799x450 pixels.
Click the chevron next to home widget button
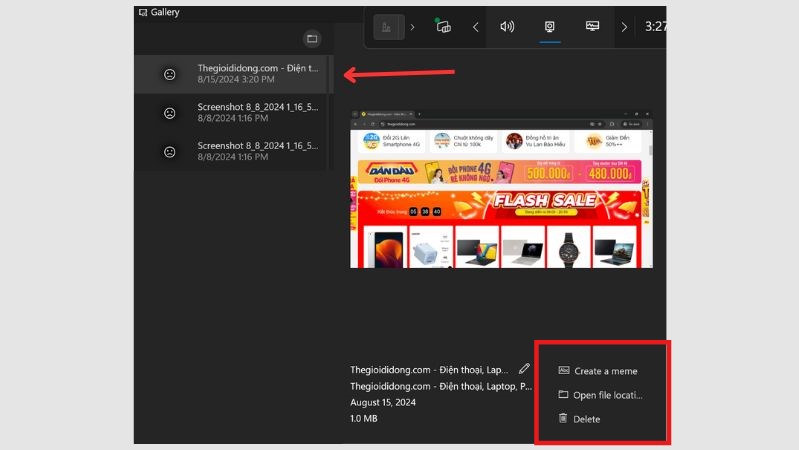[412, 27]
